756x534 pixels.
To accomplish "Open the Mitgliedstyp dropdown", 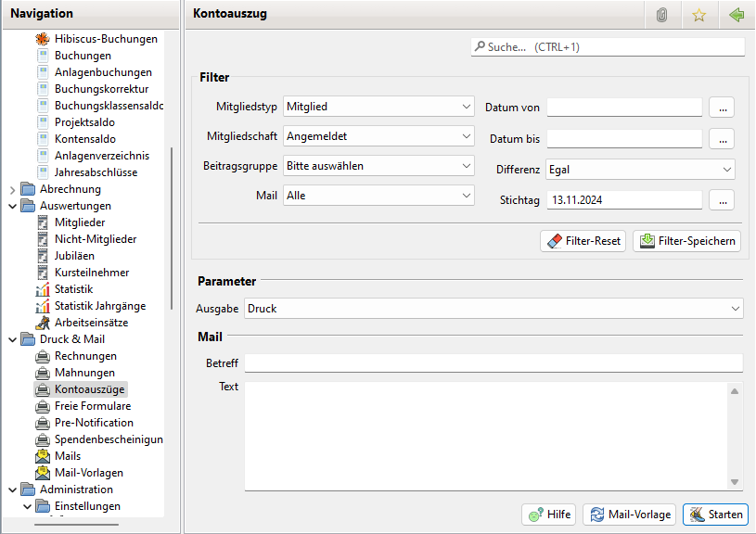I will tap(379, 107).
